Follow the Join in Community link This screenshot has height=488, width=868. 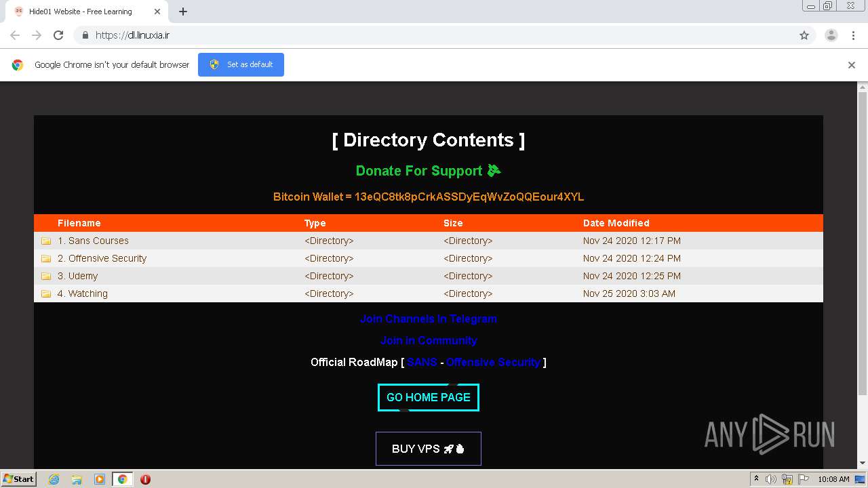click(428, 340)
